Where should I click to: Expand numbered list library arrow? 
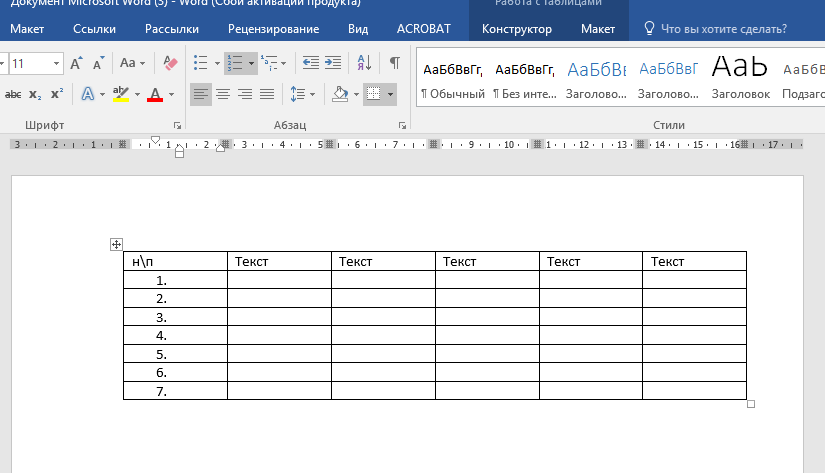[251, 64]
